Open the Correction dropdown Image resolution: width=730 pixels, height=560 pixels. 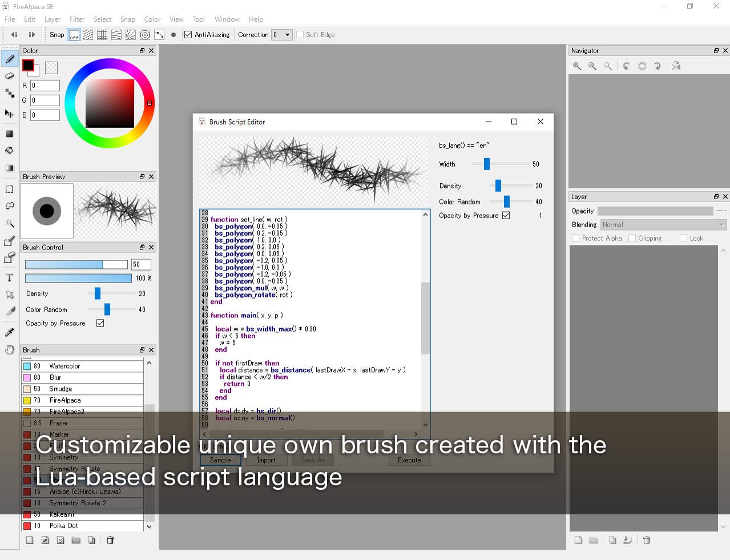[282, 35]
